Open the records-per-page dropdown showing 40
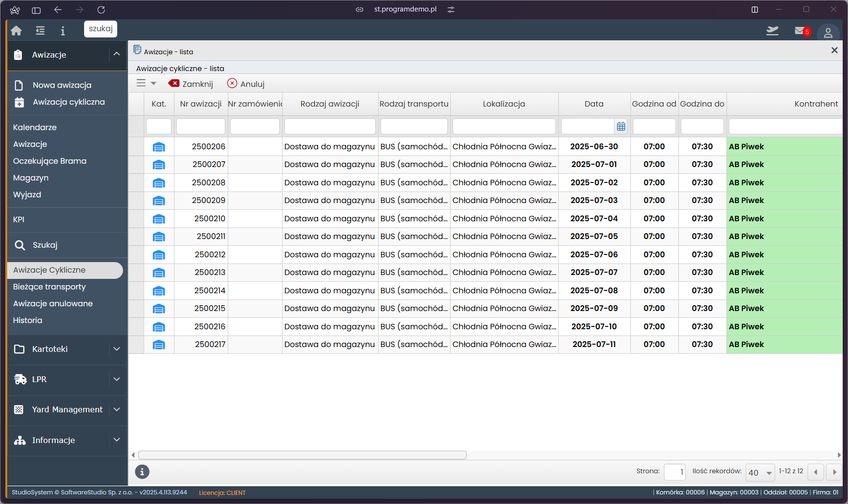The width and height of the screenshot is (848, 504). click(760, 473)
